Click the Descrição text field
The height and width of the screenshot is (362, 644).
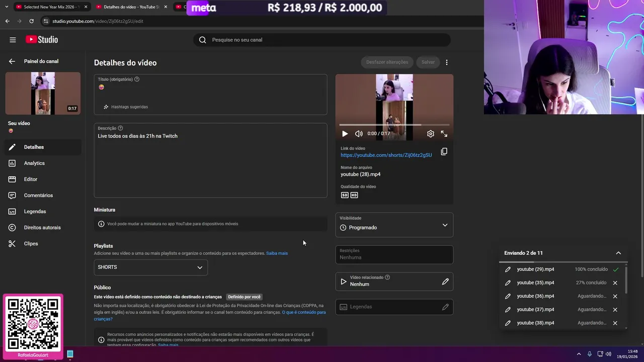pyautogui.click(x=210, y=161)
